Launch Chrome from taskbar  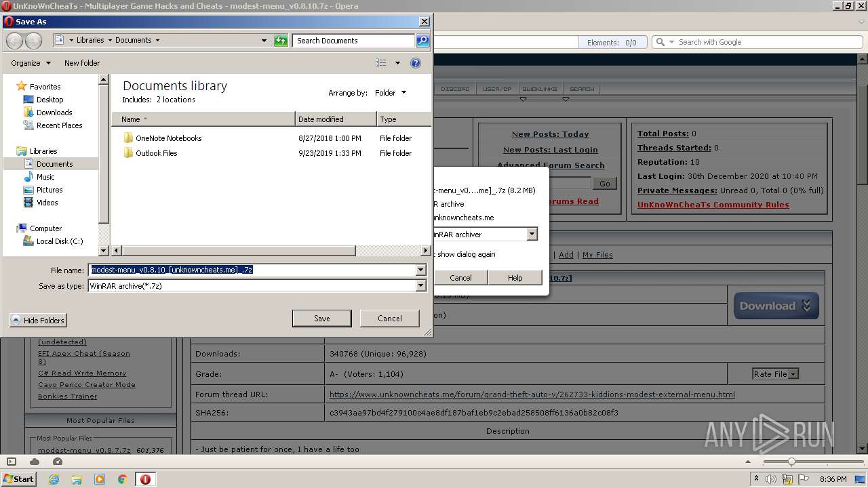(123, 479)
